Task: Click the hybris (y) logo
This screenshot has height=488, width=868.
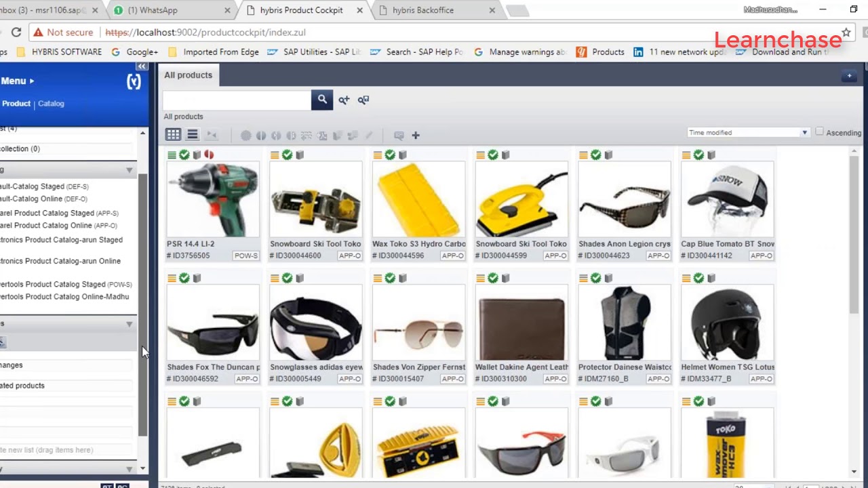Action: (x=134, y=81)
